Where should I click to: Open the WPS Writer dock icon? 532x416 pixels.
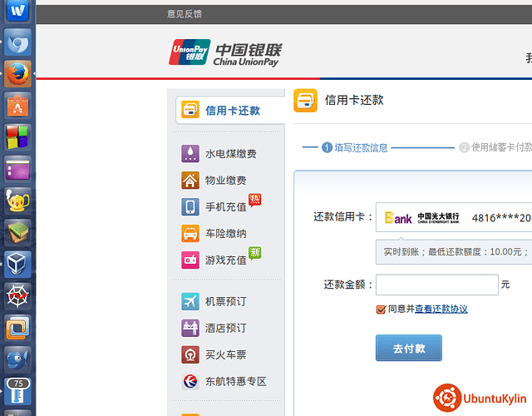click(17, 11)
